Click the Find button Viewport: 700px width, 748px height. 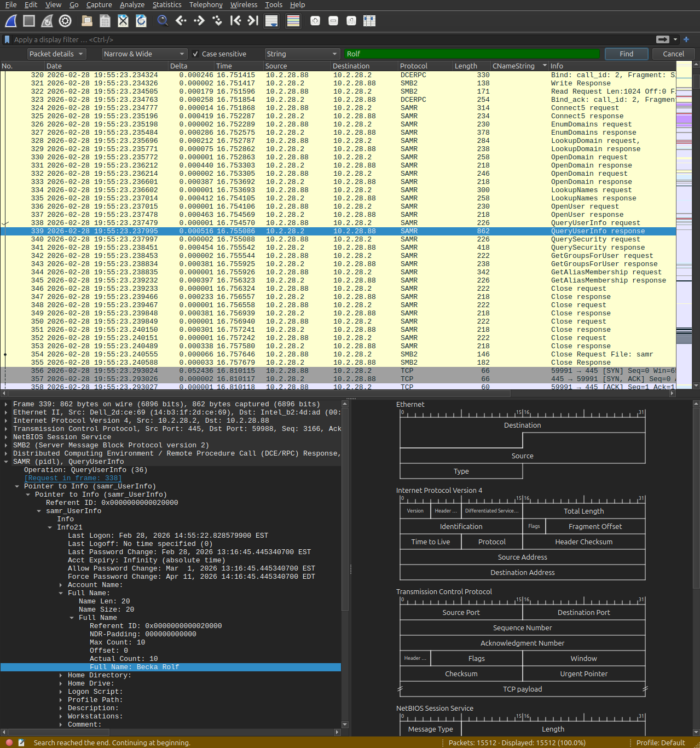point(626,54)
